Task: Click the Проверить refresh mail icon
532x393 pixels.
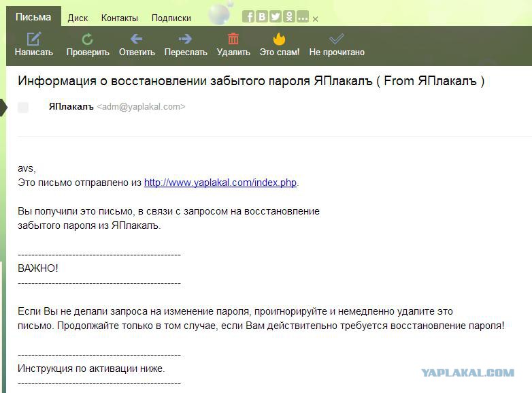Action: [88, 39]
